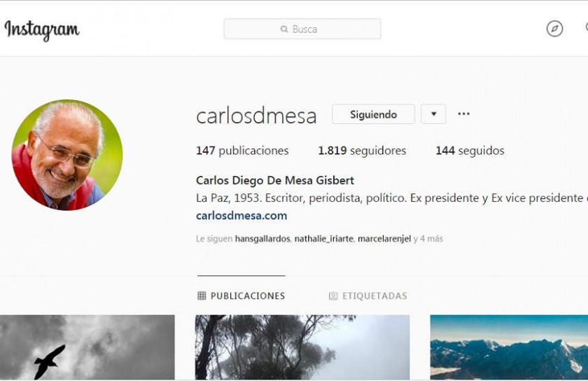The image size is (588, 381).
Task: Click the Etiquetadas tagged-photo icon
Action: 333,296
